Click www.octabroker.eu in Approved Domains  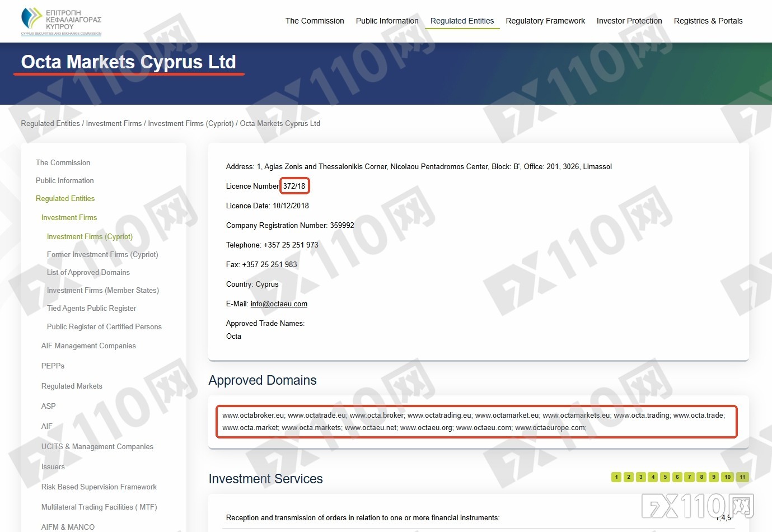[253, 415]
